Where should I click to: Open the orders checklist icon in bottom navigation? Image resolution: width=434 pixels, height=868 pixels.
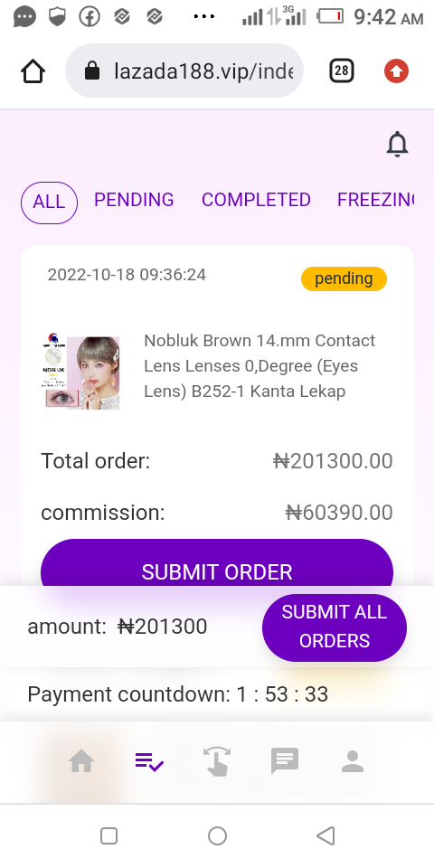pyautogui.click(x=149, y=761)
